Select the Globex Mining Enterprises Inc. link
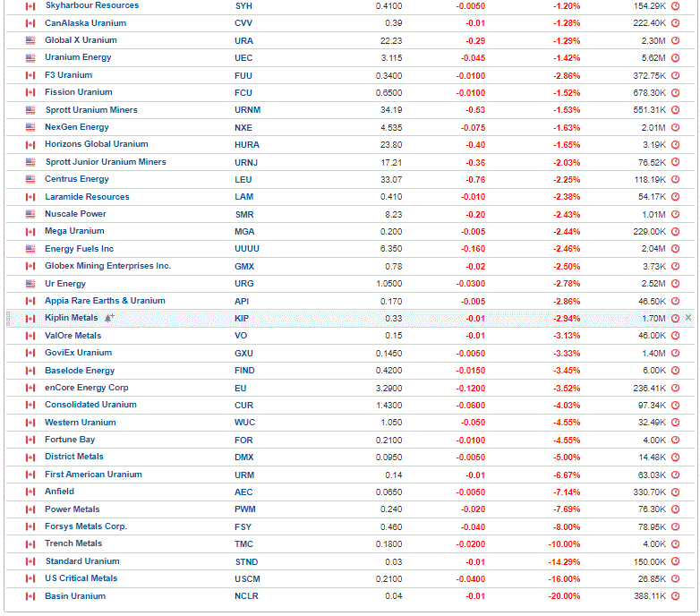 (x=107, y=266)
